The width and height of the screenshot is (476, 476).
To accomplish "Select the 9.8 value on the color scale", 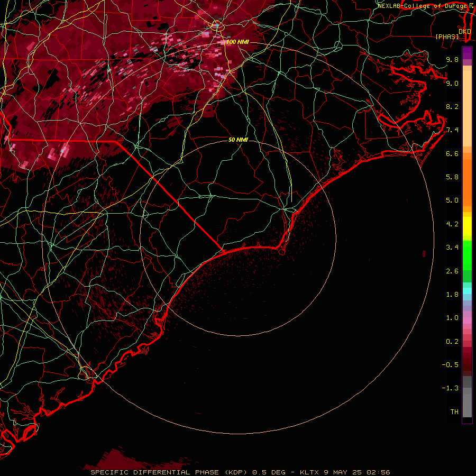I will (x=452, y=59).
